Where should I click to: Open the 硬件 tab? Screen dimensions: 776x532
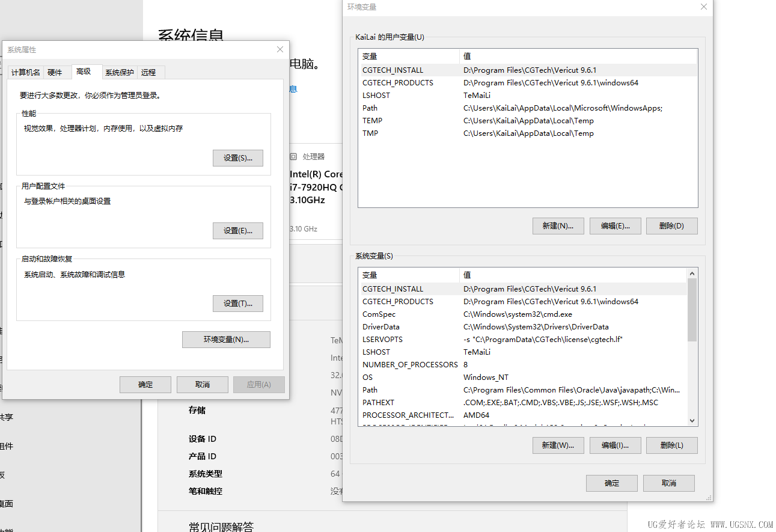(55, 72)
